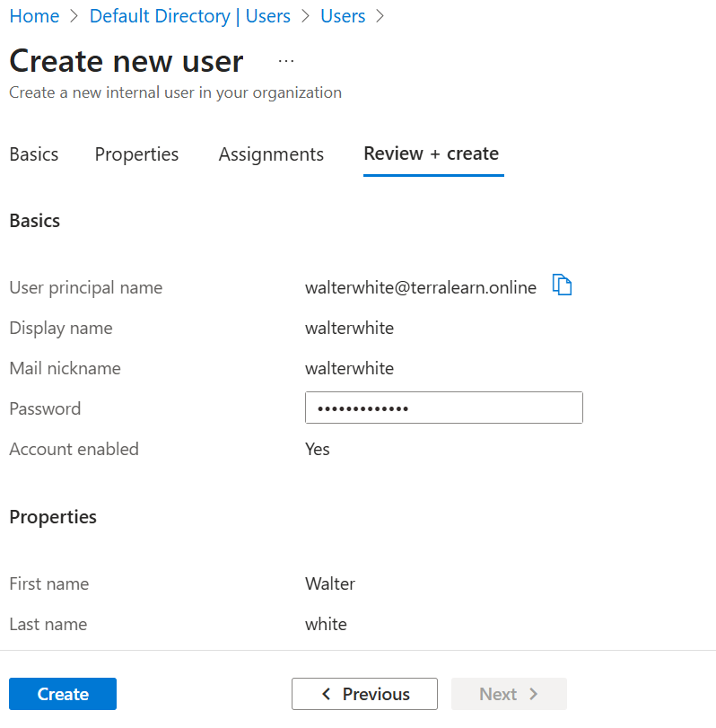The height and width of the screenshot is (728, 716).
Task: Click the Display name value walterwhite
Action: 349,328
